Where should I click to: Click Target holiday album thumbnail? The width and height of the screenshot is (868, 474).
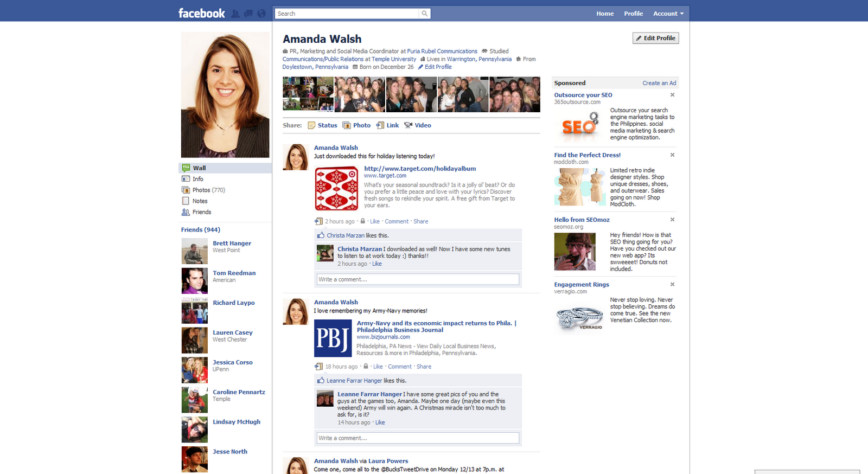point(337,189)
